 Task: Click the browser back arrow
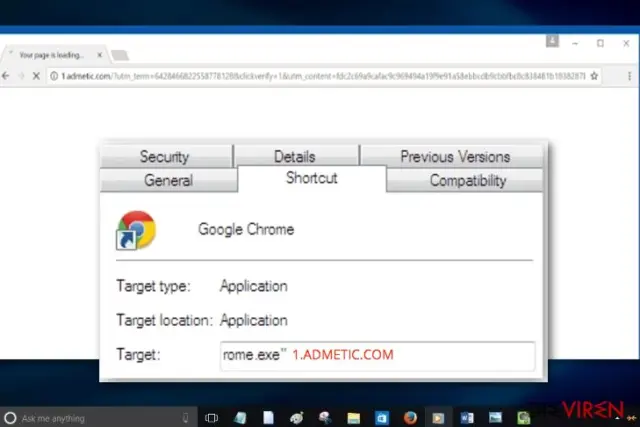tap(6, 76)
